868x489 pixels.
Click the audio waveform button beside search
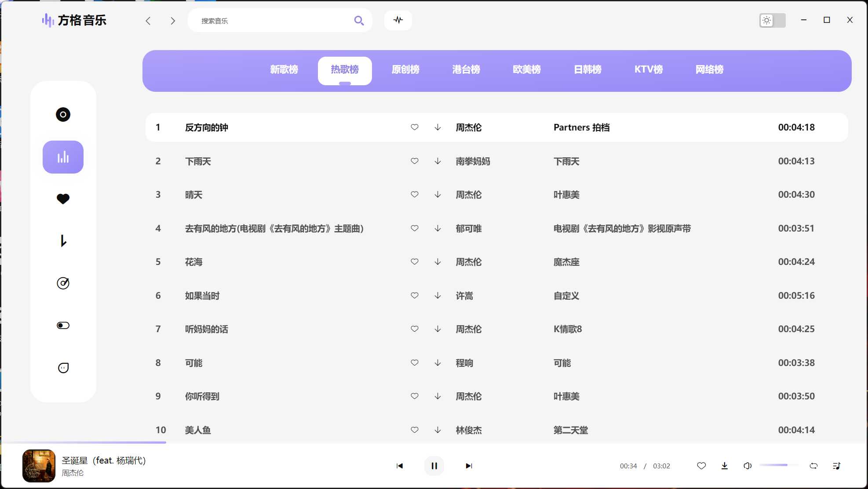click(x=398, y=20)
